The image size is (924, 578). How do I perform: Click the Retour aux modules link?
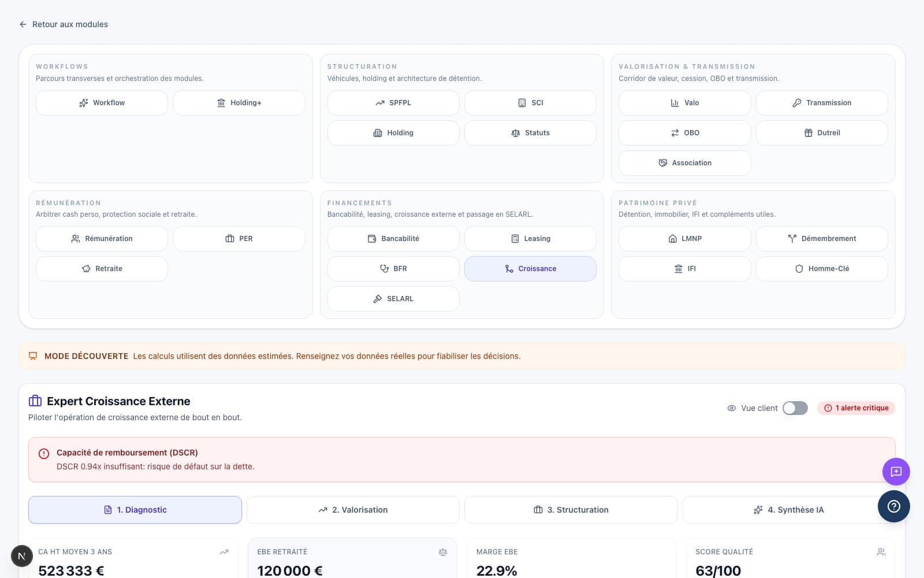click(70, 24)
